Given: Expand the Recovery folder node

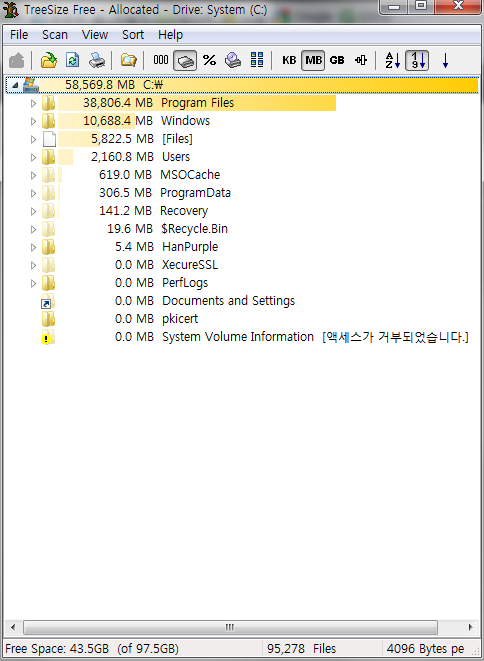Looking at the screenshot, I should pyautogui.click(x=33, y=212).
